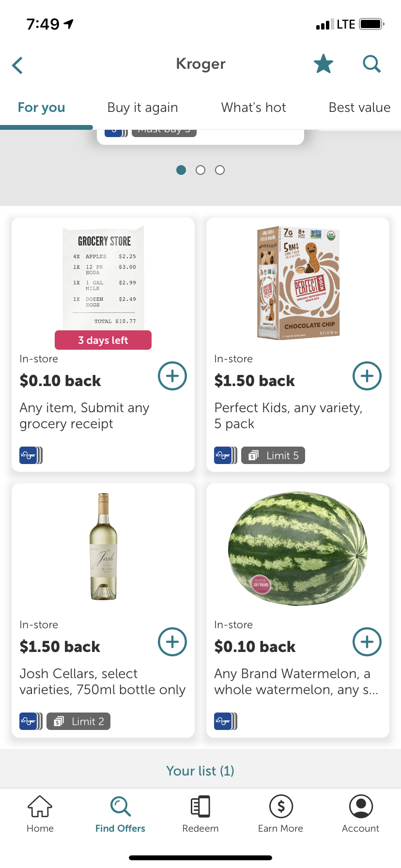Tap the Find Offers nav icon

[x=120, y=813]
